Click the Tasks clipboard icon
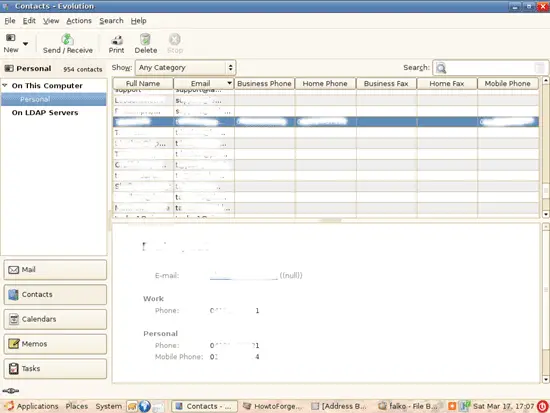 tap(14, 368)
